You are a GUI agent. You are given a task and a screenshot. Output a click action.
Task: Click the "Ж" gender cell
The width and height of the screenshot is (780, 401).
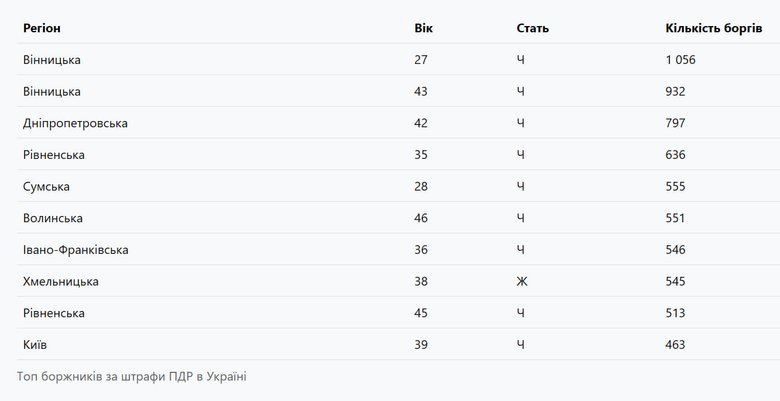pos(521,282)
